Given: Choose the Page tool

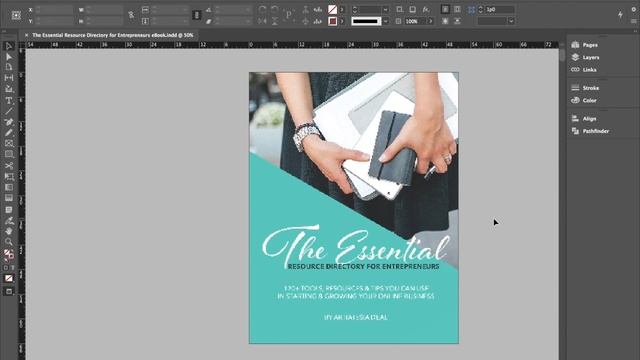Looking at the screenshot, I should click(x=9, y=67).
